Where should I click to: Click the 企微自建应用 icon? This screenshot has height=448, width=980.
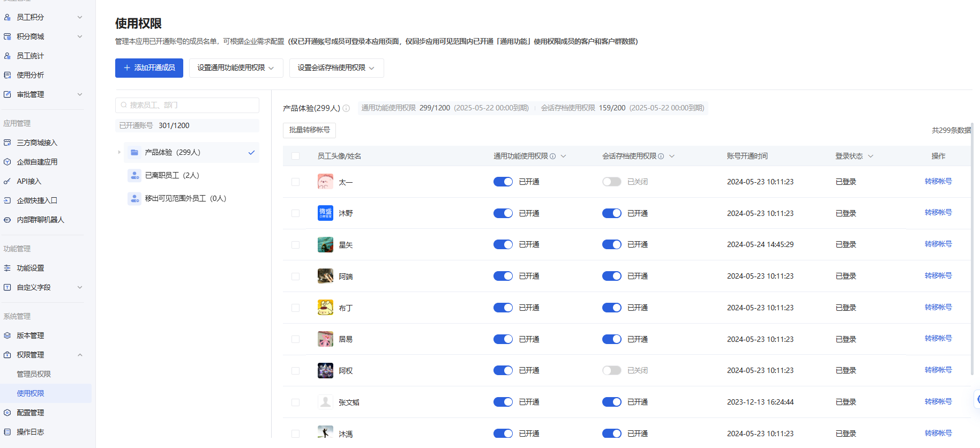coord(8,162)
